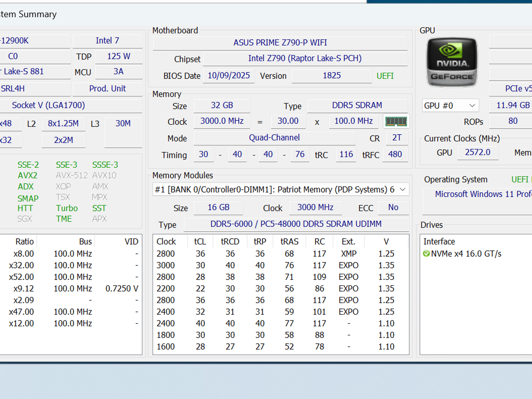The width and height of the screenshot is (532, 399).
Task: Click the Quad-Channel mode field
Action: (x=275, y=138)
